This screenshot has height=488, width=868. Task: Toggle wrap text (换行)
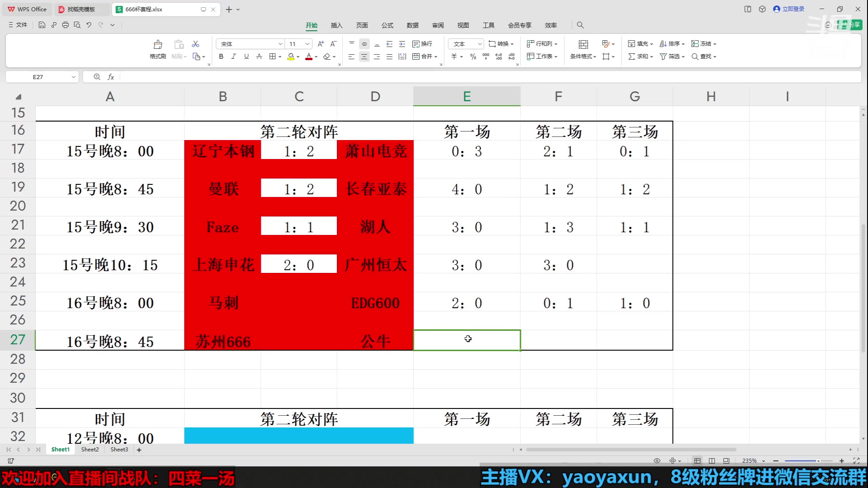422,44
